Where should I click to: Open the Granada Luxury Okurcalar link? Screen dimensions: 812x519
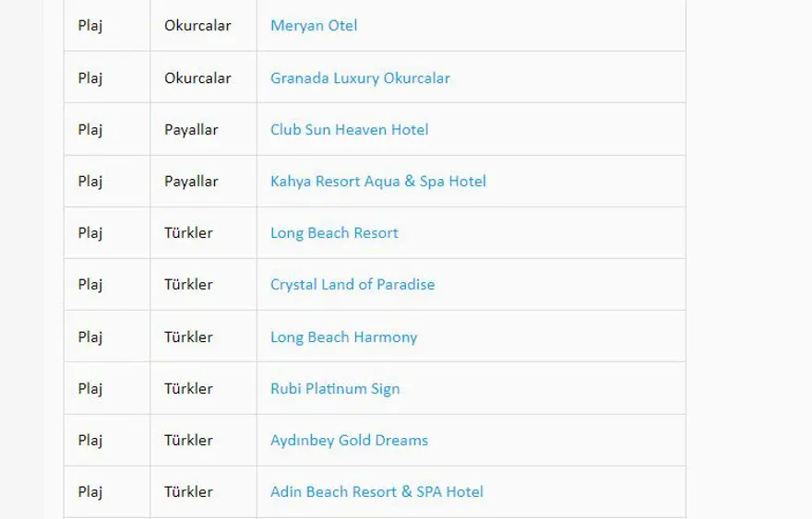click(x=360, y=78)
